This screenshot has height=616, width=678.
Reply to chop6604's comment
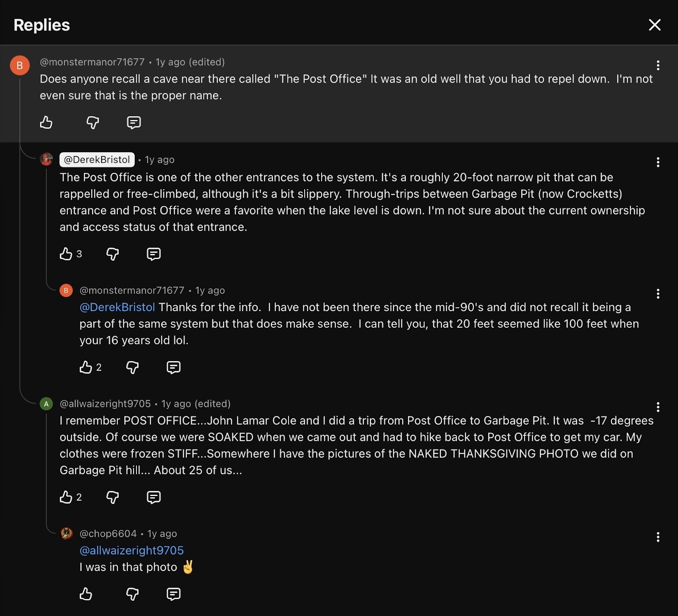173,594
